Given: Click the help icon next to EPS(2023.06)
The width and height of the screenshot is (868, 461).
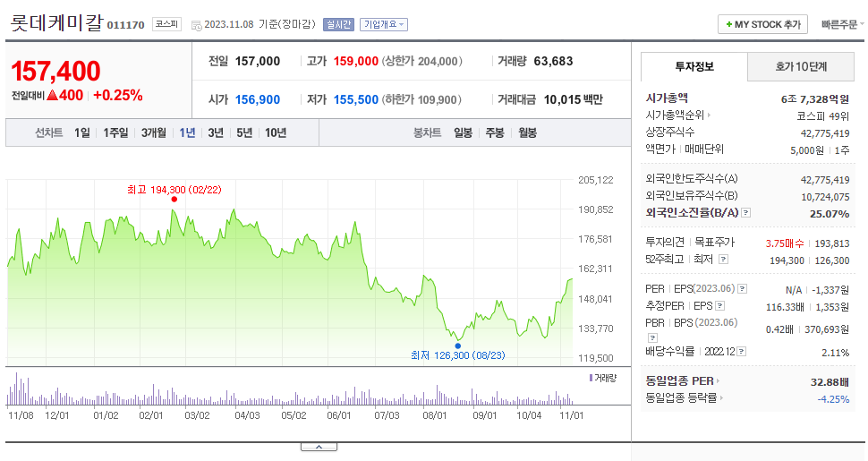Looking at the screenshot, I should point(743,288).
